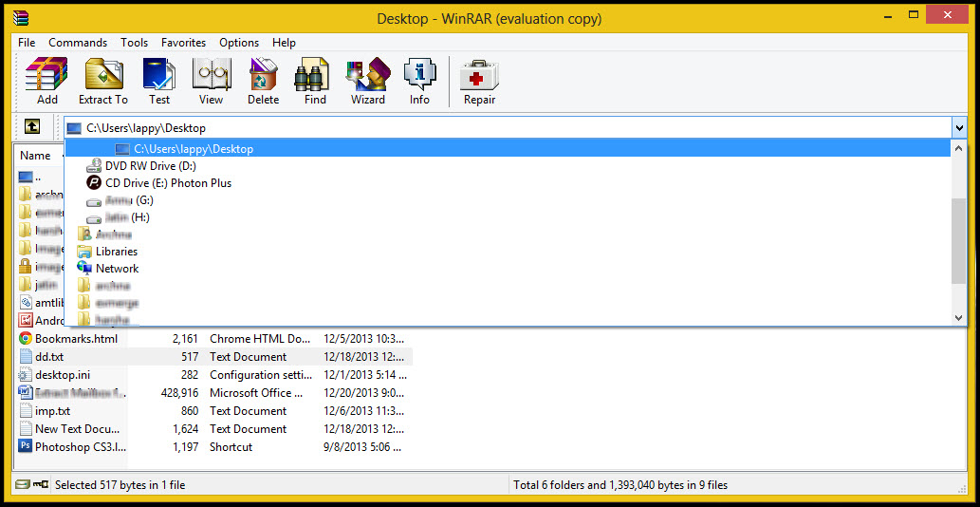Open the Favorites menu

(184, 43)
